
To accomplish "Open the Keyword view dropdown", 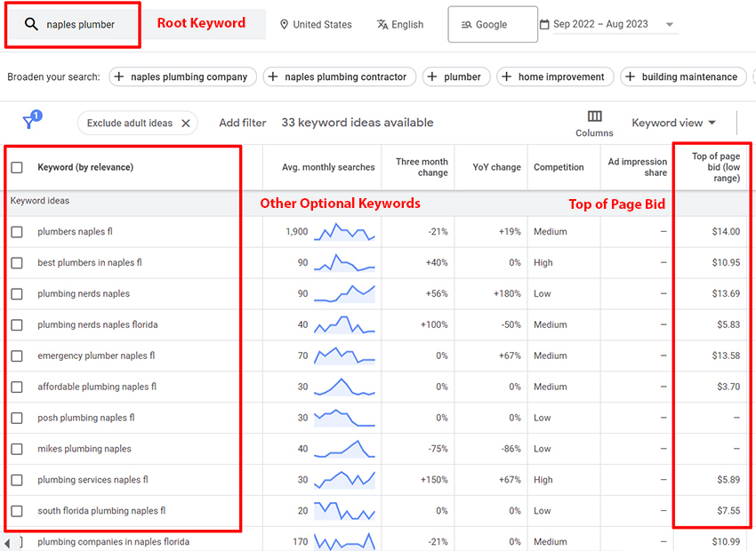I will [x=673, y=123].
